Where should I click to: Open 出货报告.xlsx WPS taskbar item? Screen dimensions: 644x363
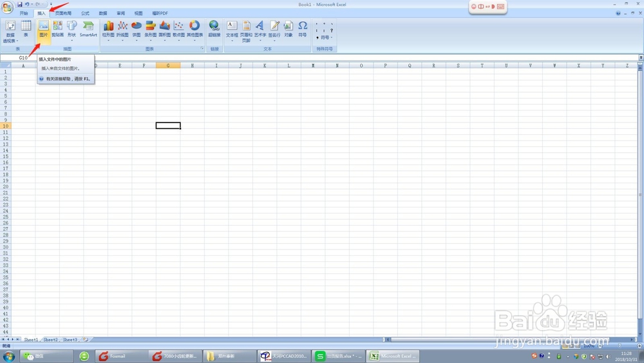(x=339, y=356)
